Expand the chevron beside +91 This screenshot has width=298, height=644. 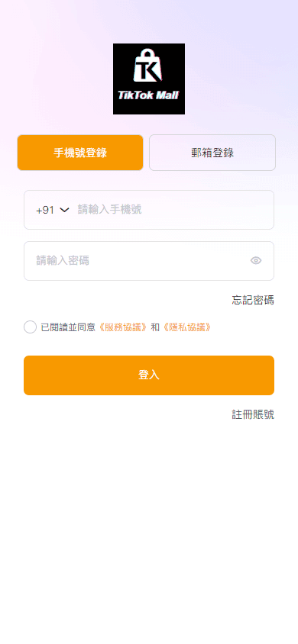click(x=64, y=210)
